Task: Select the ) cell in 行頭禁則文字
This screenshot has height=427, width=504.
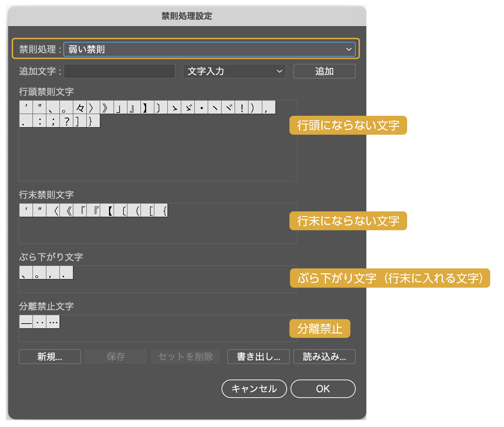Action: (255, 107)
